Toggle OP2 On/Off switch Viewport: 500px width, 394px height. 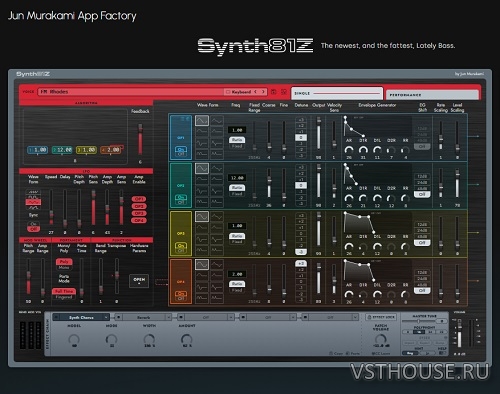[181, 199]
